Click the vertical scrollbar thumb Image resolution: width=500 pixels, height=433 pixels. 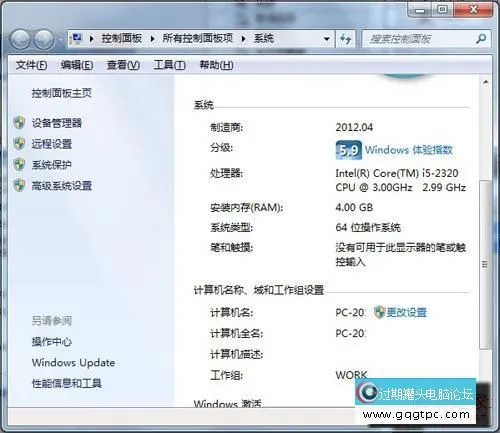(485, 265)
